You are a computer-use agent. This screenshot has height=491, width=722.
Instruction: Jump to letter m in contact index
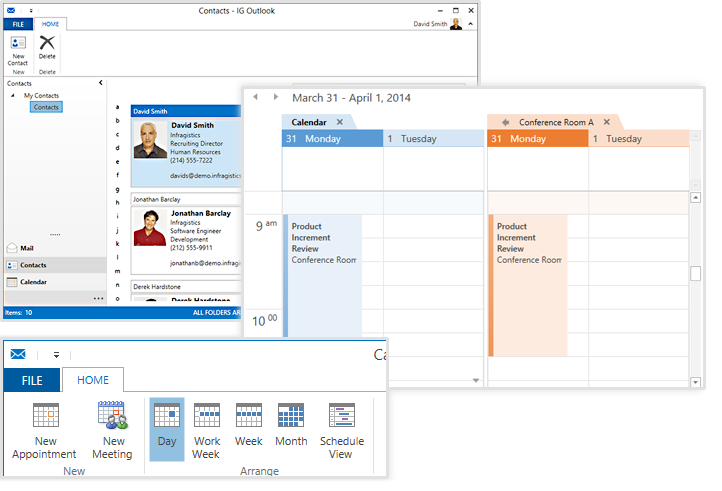pos(117,271)
